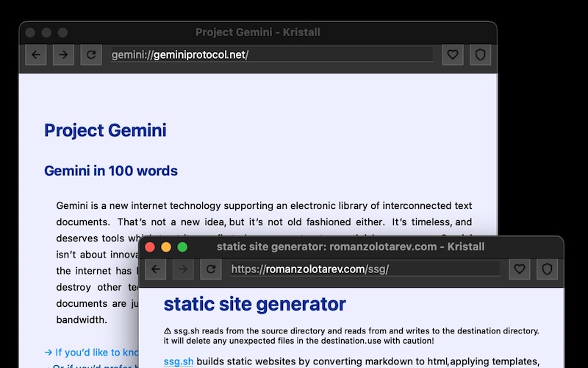
Task: Focus the https://romanzolotarev.com/ssg/ address field
Action: [x=364, y=269]
